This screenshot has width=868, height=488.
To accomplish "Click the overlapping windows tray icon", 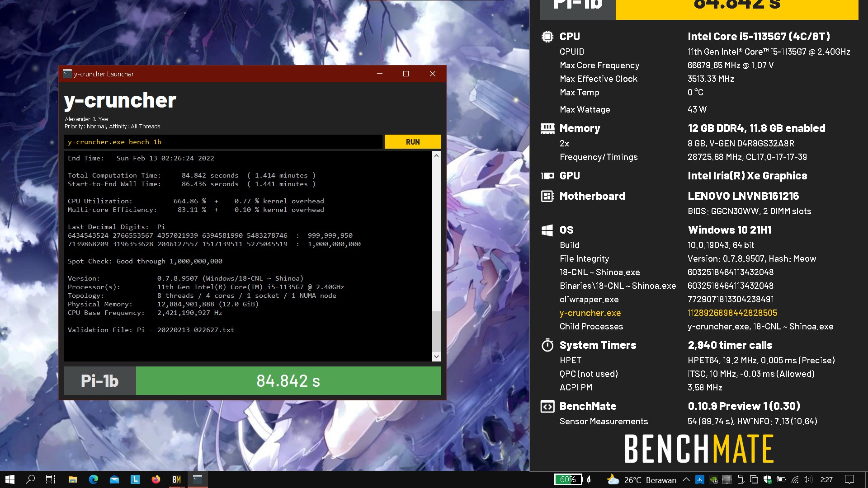I will (x=754, y=479).
